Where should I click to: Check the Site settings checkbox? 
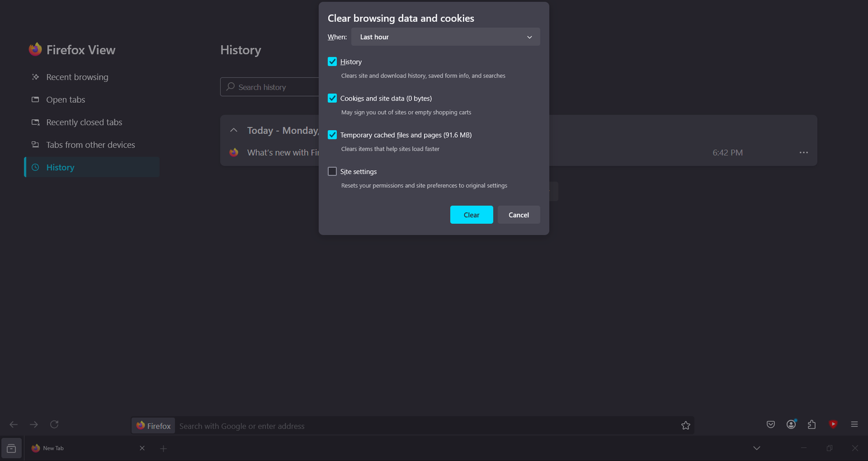click(332, 171)
